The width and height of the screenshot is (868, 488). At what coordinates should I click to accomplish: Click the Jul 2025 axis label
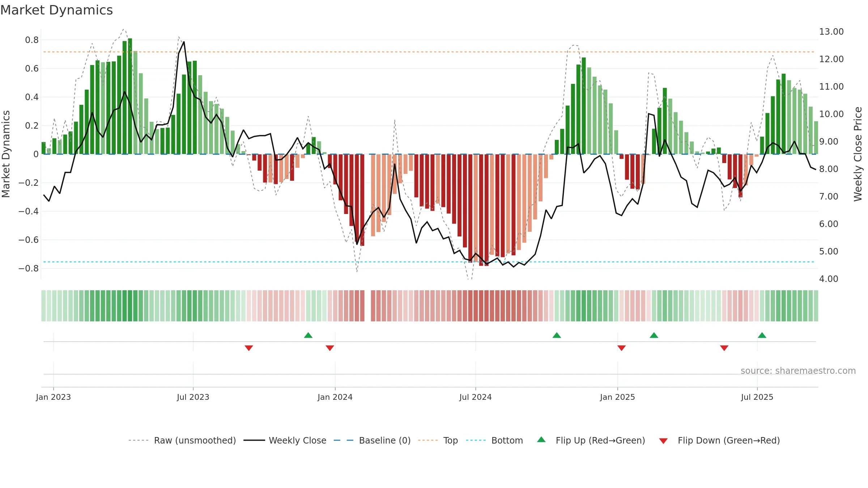tap(757, 397)
